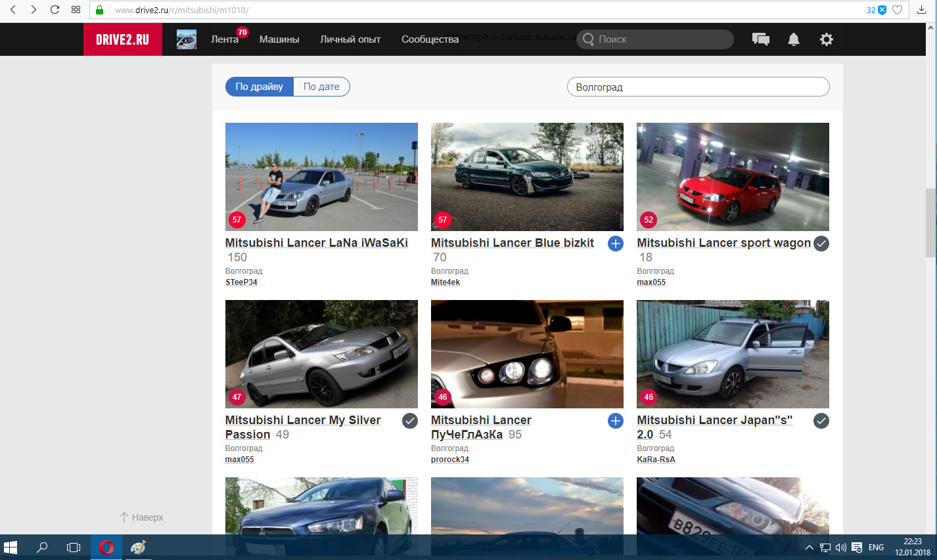Open the Лента feed menu item
937x560 pixels.
pyautogui.click(x=225, y=39)
